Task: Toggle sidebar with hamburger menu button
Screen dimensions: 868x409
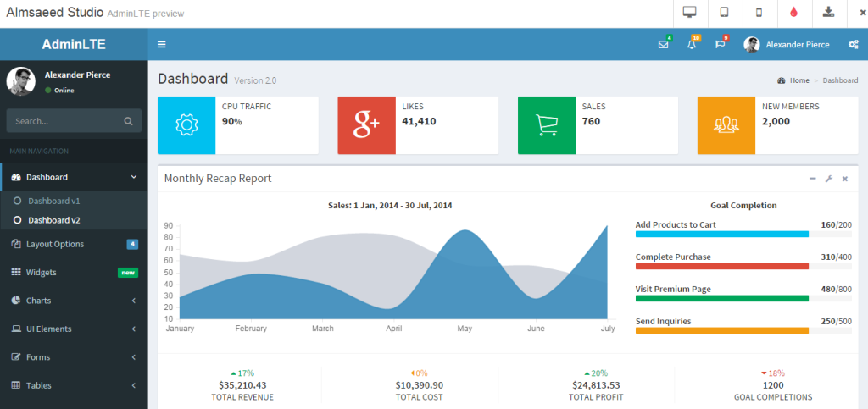Action: 162,45
